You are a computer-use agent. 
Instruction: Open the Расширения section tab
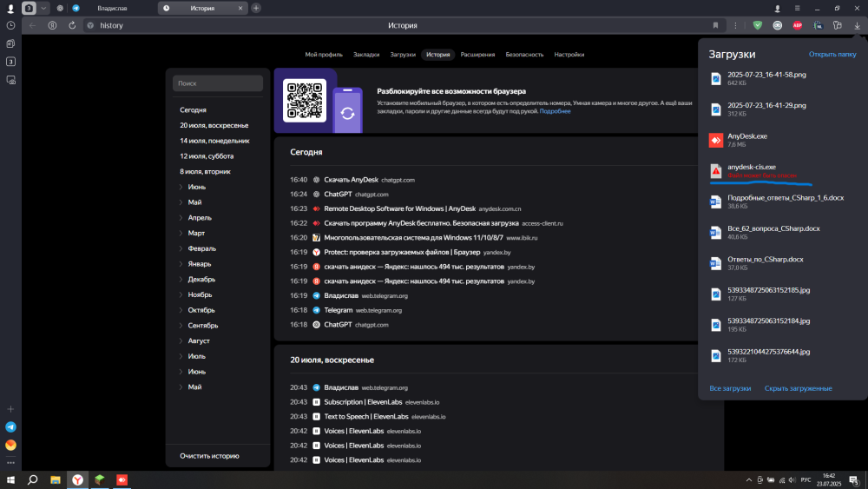(x=477, y=54)
